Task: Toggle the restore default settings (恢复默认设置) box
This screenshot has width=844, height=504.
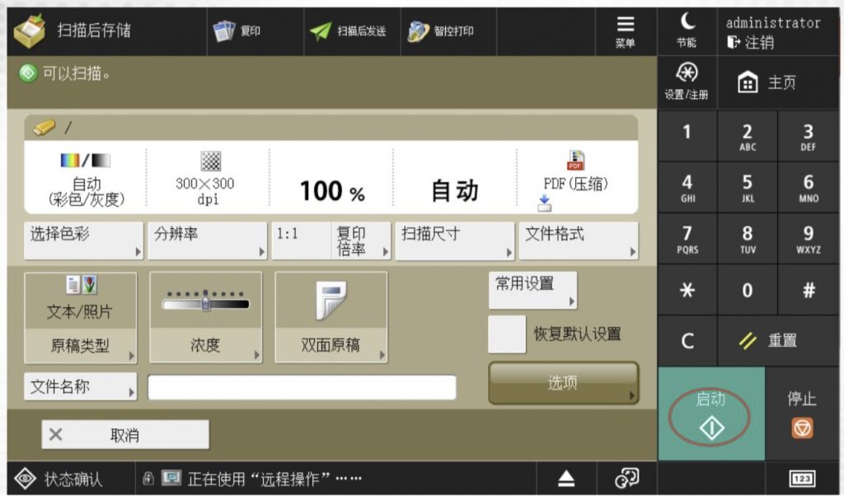Action: click(507, 334)
